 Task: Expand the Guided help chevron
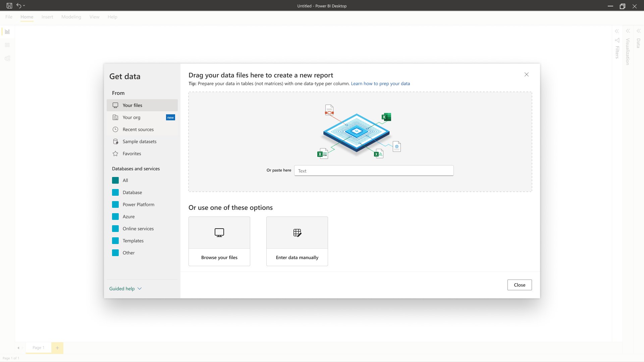(x=140, y=289)
